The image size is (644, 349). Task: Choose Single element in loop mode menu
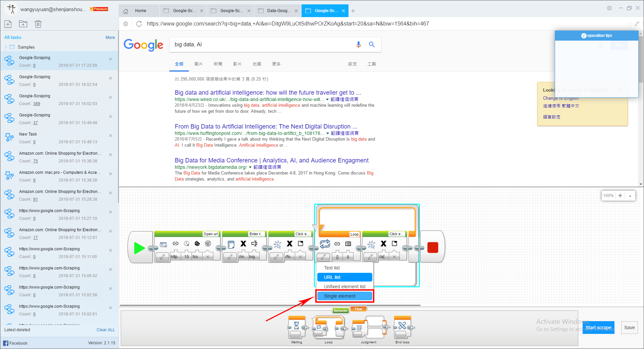tap(345, 296)
